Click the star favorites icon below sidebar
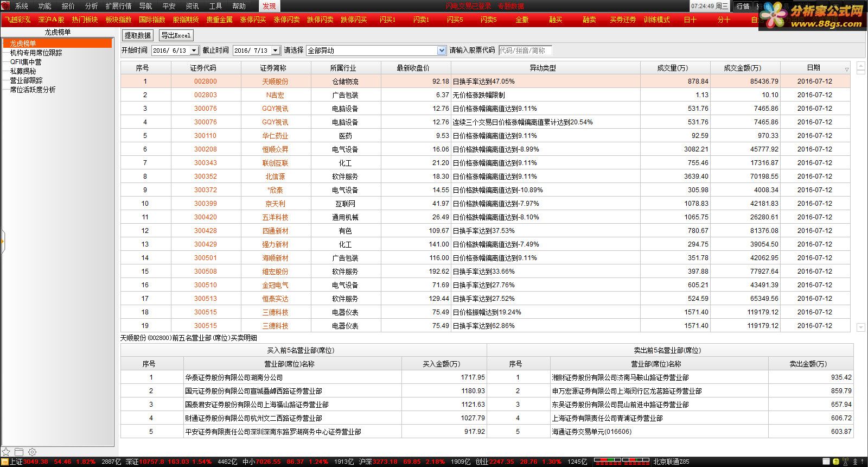The image size is (868, 467). (x=6, y=452)
